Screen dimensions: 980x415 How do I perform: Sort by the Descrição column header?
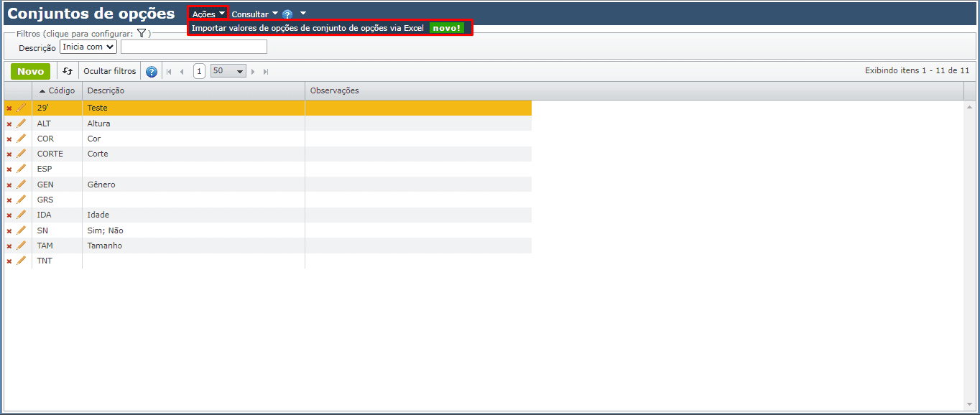click(x=193, y=90)
